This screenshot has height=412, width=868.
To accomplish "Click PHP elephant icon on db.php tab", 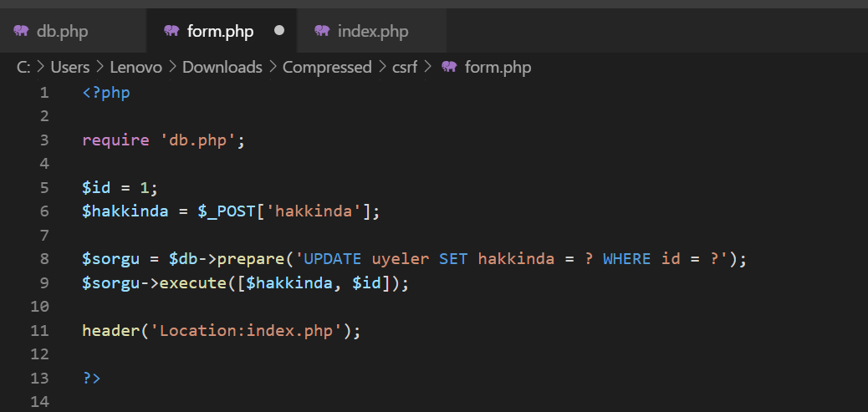I will (22, 30).
